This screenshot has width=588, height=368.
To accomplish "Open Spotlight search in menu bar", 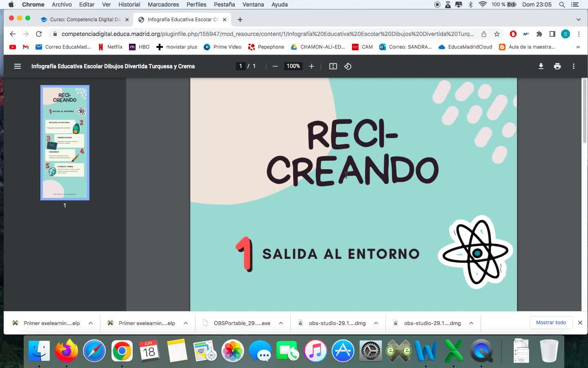I will click(562, 4).
